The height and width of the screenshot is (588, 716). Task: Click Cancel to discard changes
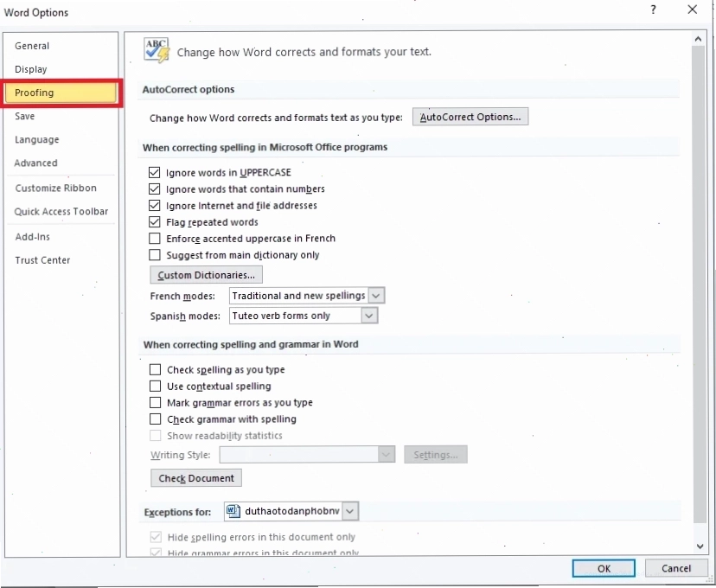pyautogui.click(x=676, y=568)
